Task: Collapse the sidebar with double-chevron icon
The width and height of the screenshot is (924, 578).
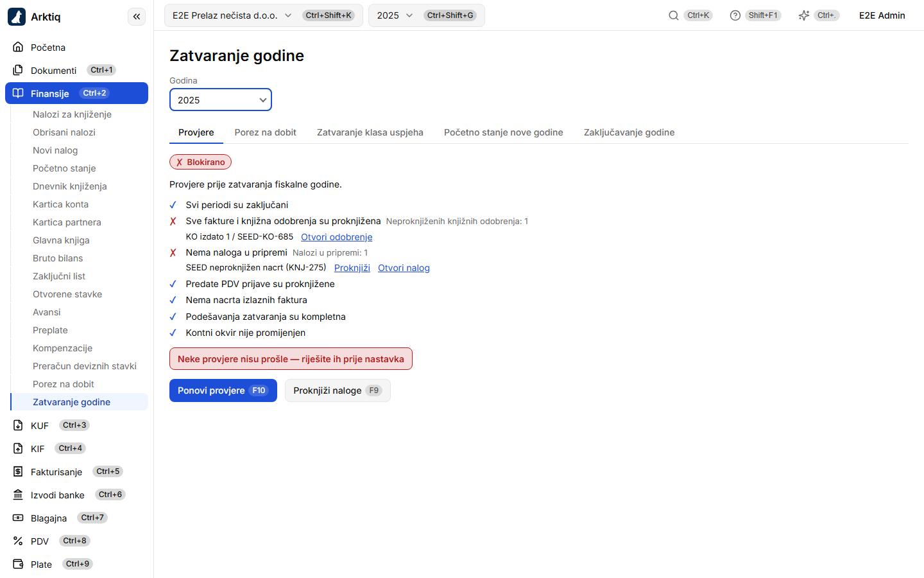Action: pyautogui.click(x=137, y=17)
